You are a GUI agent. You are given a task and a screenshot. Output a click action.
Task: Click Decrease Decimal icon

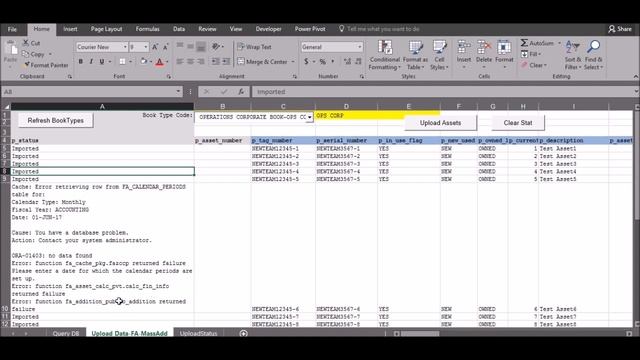click(358, 62)
